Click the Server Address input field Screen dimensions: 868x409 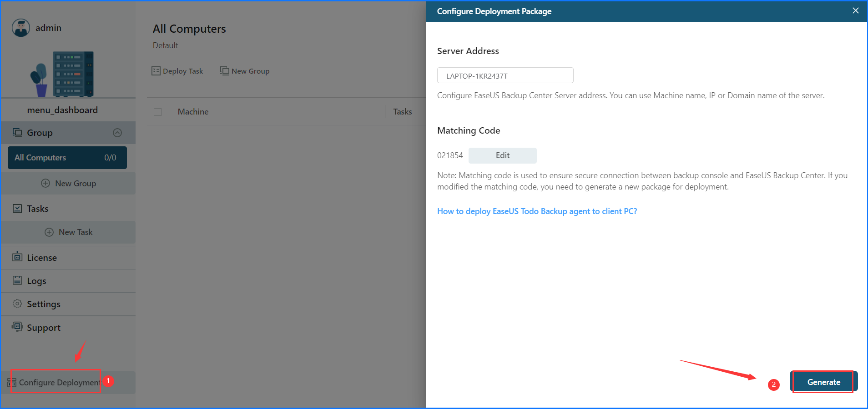[x=505, y=75]
